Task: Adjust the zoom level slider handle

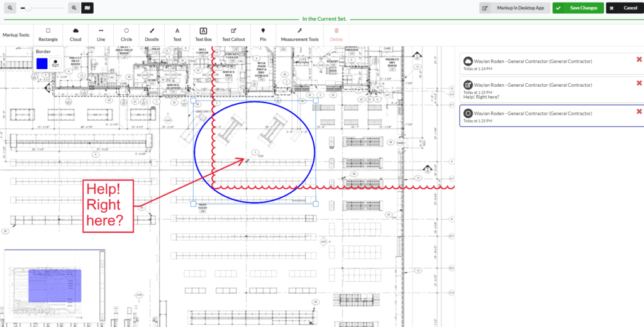Action: coord(28,8)
